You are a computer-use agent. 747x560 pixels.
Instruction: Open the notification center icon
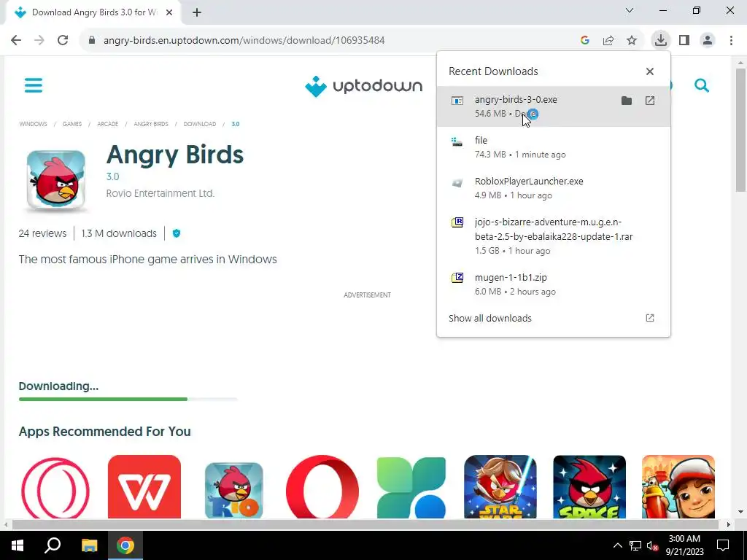(x=723, y=545)
